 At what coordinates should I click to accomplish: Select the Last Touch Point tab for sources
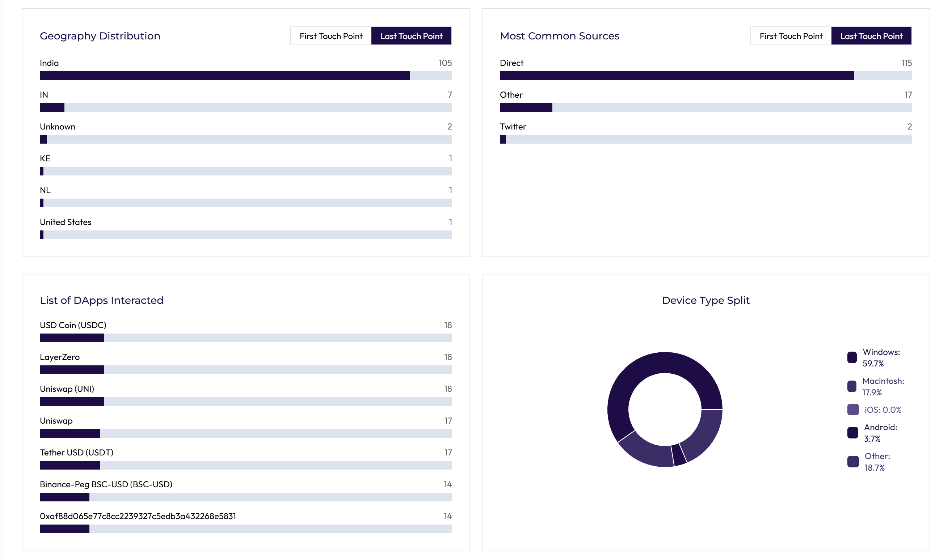pos(871,36)
